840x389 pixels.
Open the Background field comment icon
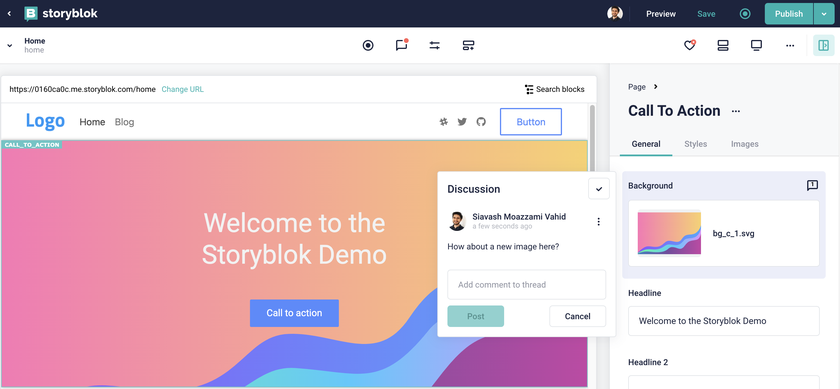[813, 185]
